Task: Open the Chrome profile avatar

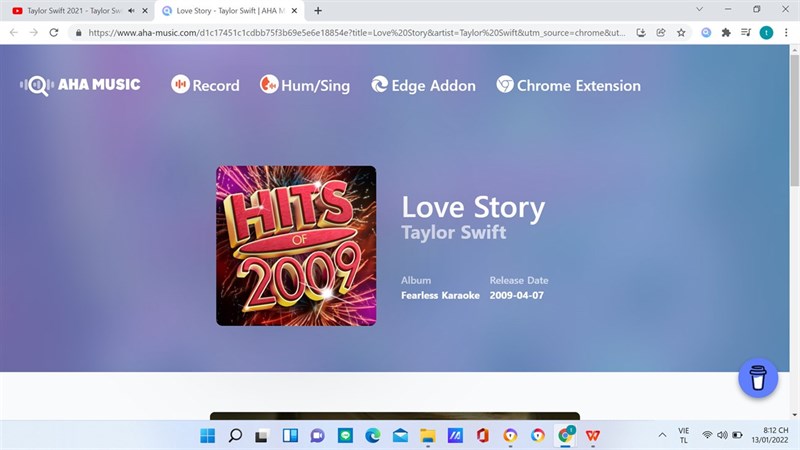Action: pyautogui.click(x=766, y=33)
